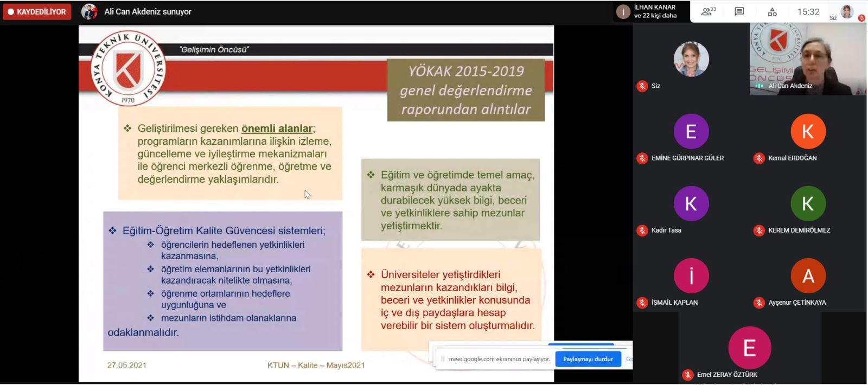868x385 pixels.
Task: Select the Siz participant tile avatar
Action: click(691, 59)
